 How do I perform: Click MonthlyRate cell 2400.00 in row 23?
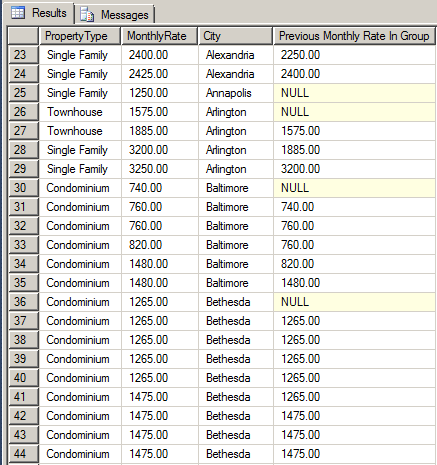point(160,55)
